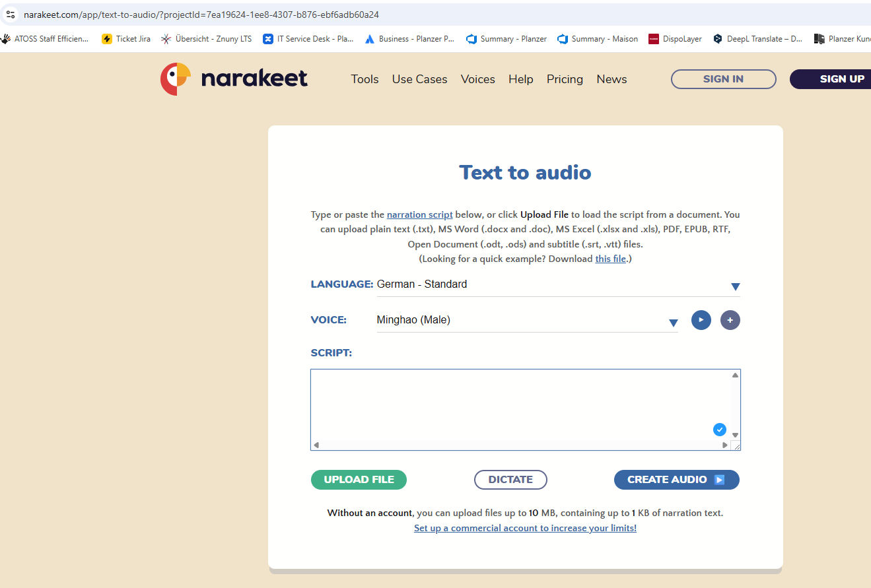Open the Ticket Jira bookmark
Image resolution: width=871 pixels, height=588 pixels.
point(126,39)
